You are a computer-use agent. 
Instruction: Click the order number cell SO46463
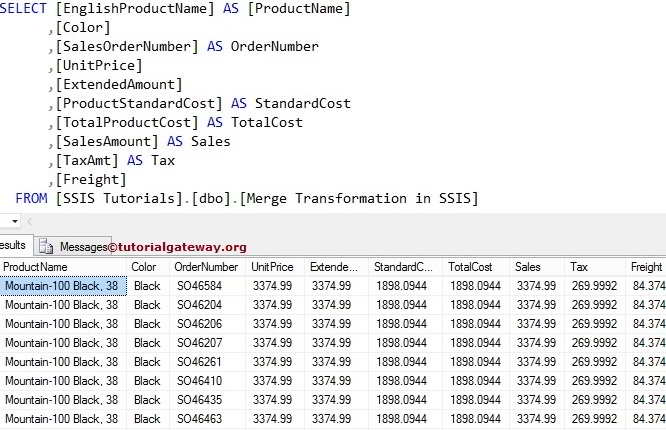[199, 419]
